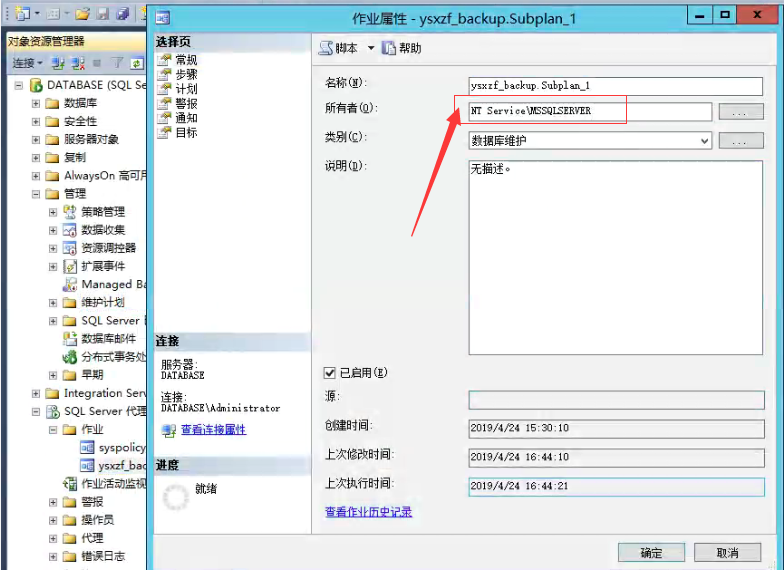Open the 查看作业历史记录 link
Screen dimensions: 784x570
point(368,512)
